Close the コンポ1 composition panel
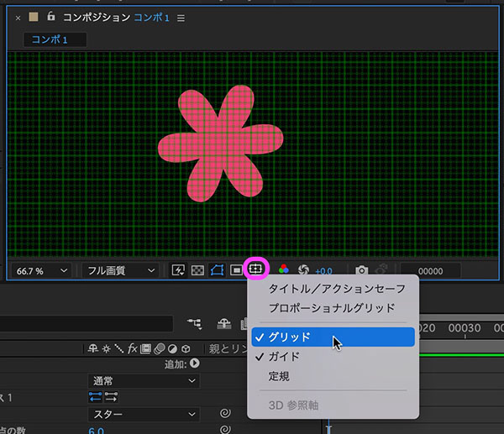Screen dimensions: 504x434 click(18, 18)
